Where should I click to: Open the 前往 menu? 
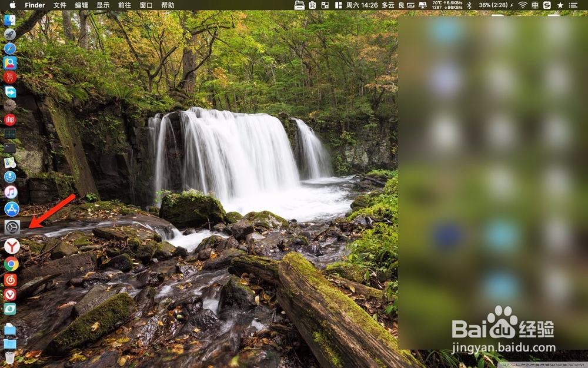[x=125, y=5]
